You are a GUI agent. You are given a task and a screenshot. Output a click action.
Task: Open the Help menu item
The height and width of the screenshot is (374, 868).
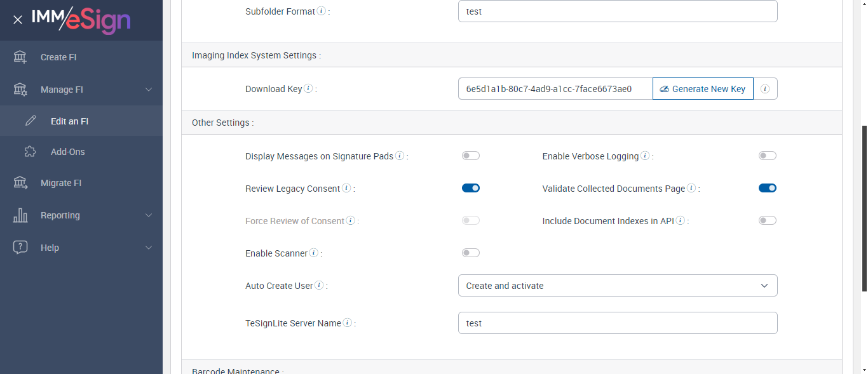click(50, 248)
